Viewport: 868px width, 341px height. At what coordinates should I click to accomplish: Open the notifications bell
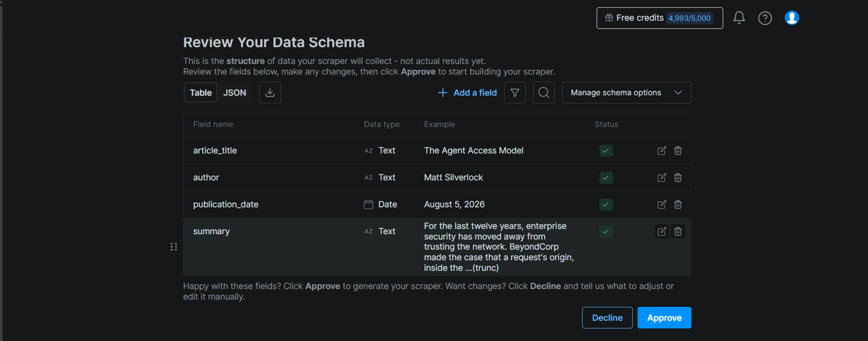(x=739, y=18)
